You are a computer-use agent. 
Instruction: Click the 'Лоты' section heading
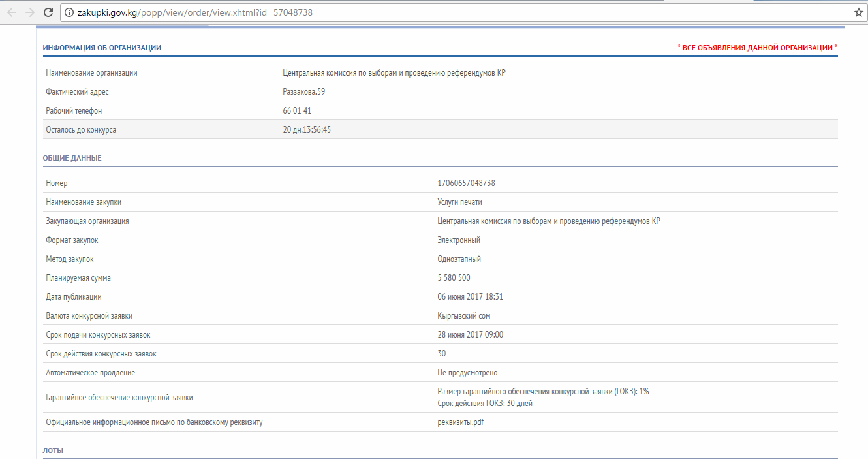53,451
